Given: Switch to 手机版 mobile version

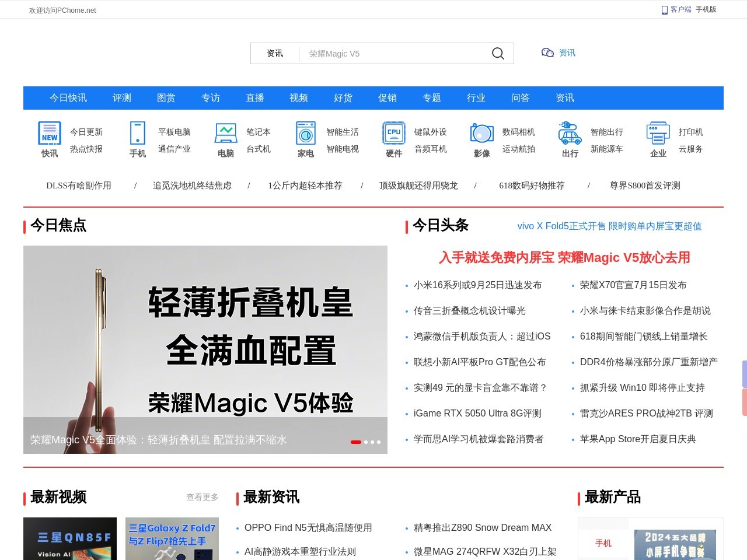Looking at the screenshot, I should click(705, 9).
